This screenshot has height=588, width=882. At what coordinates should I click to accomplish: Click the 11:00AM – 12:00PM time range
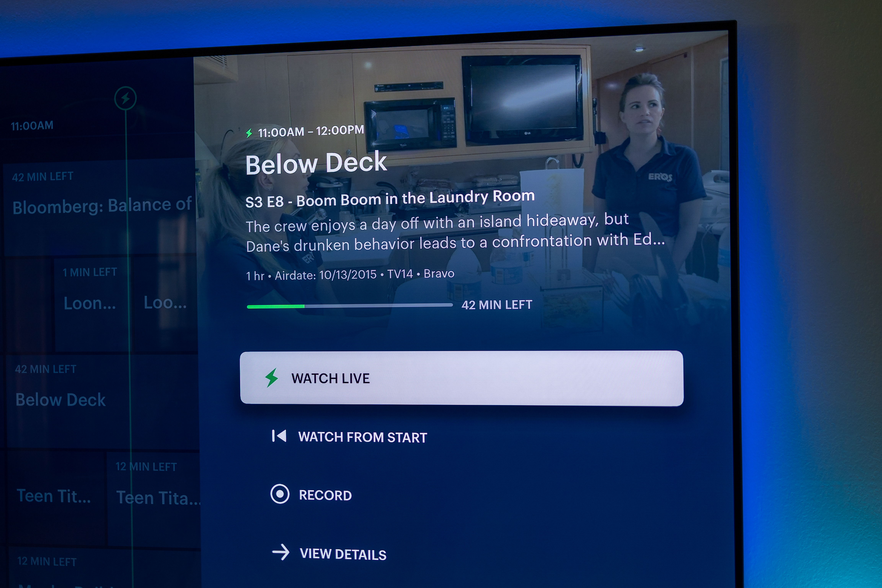point(311,131)
